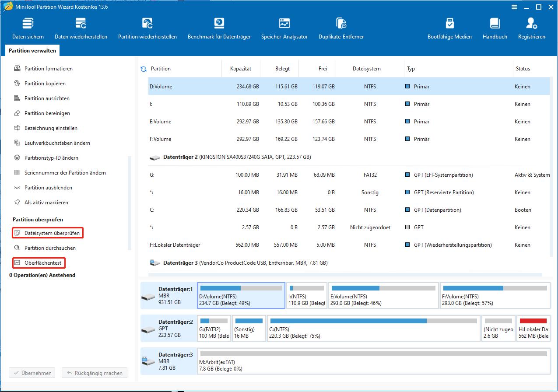558x392 pixels.
Task: Sort by Kapazität column header
Action: (x=241, y=69)
